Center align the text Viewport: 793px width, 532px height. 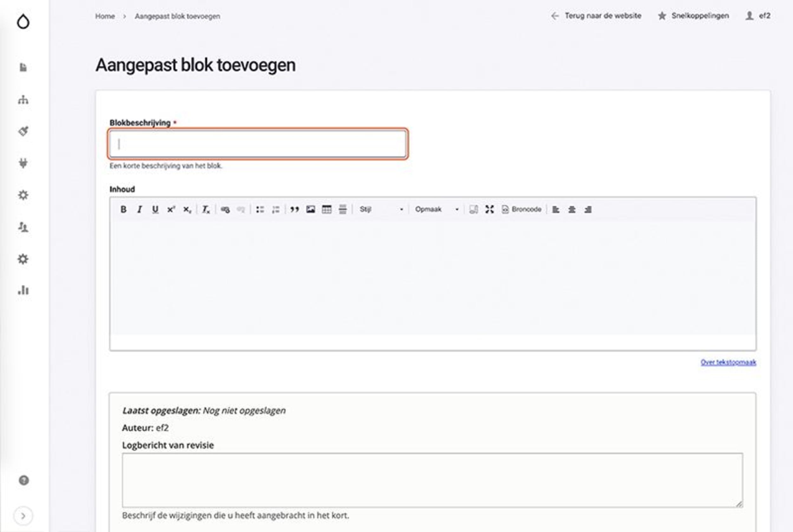tap(572, 209)
